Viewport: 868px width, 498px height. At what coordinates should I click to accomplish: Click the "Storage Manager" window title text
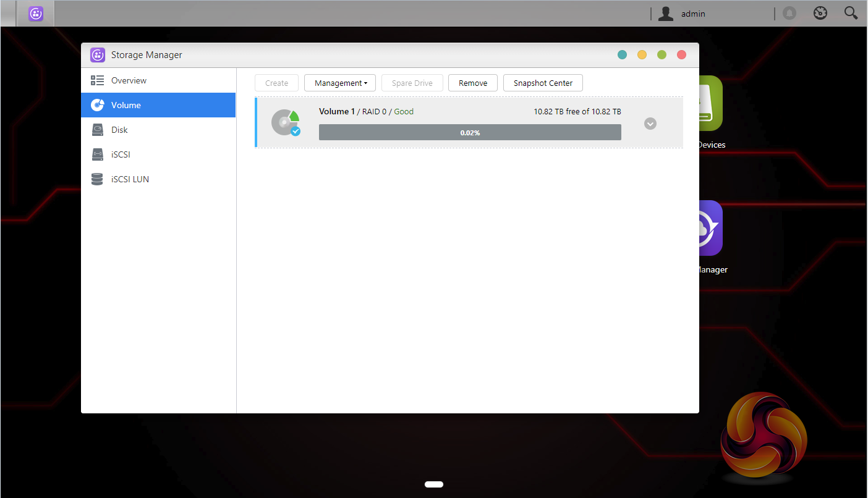tap(147, 55)
